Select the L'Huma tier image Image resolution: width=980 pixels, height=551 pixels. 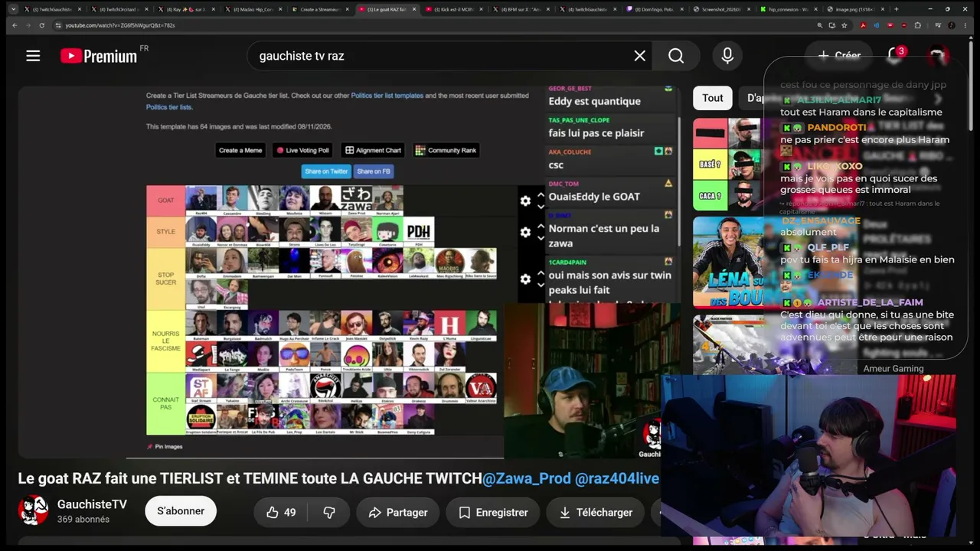449,326
